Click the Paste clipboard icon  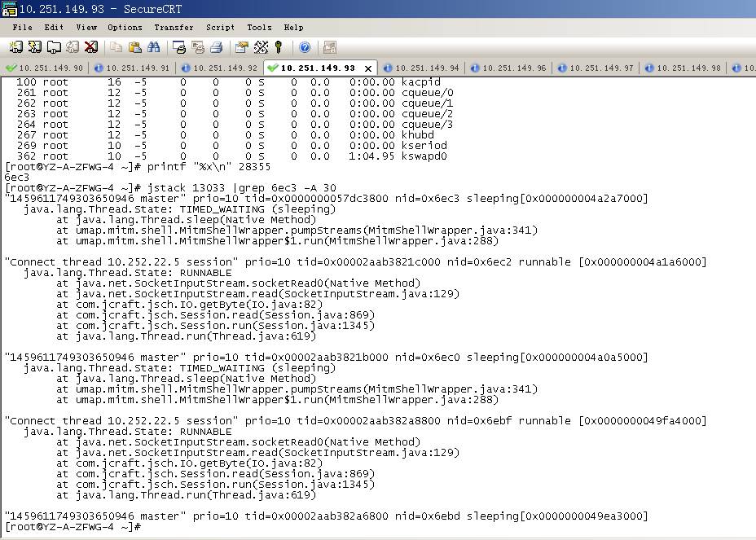(134, 47)
